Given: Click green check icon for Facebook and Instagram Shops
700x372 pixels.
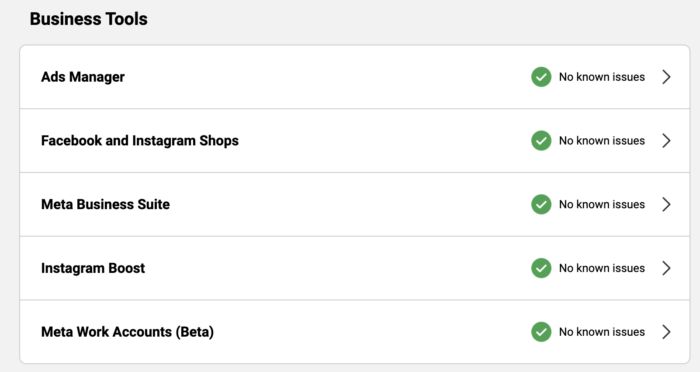Looking at the screenshot, I should (x=541, y=141).
